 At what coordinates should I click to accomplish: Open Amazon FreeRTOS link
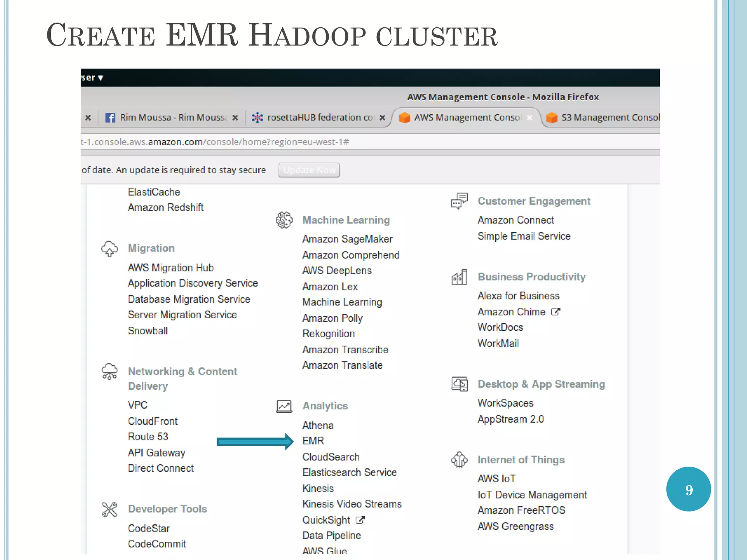coord(522,510)
